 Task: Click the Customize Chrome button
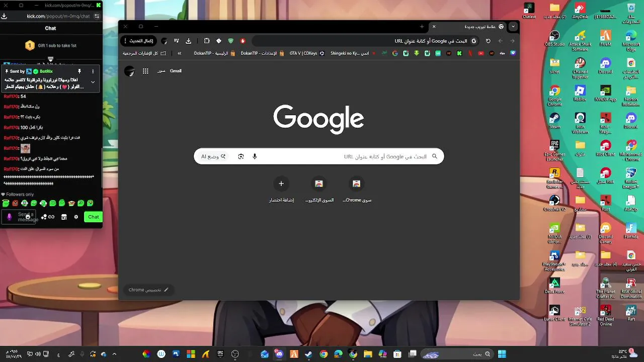[148, 290]
